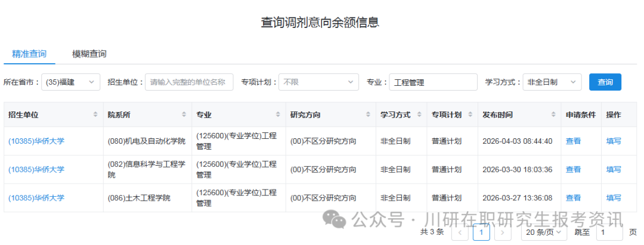Sort by the 招生单位 column sort icon

[x=95, y=114]
